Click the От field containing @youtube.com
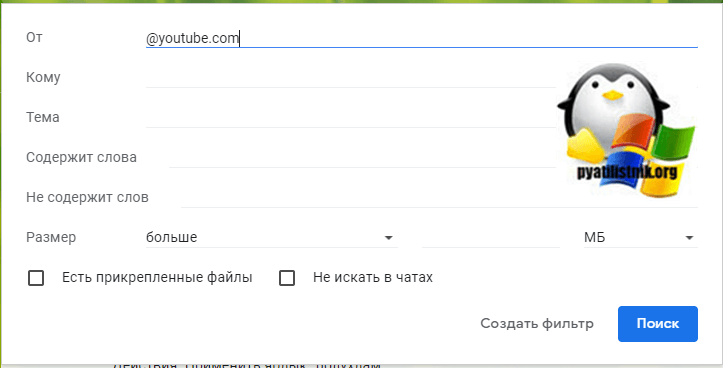 coord(421,39)
